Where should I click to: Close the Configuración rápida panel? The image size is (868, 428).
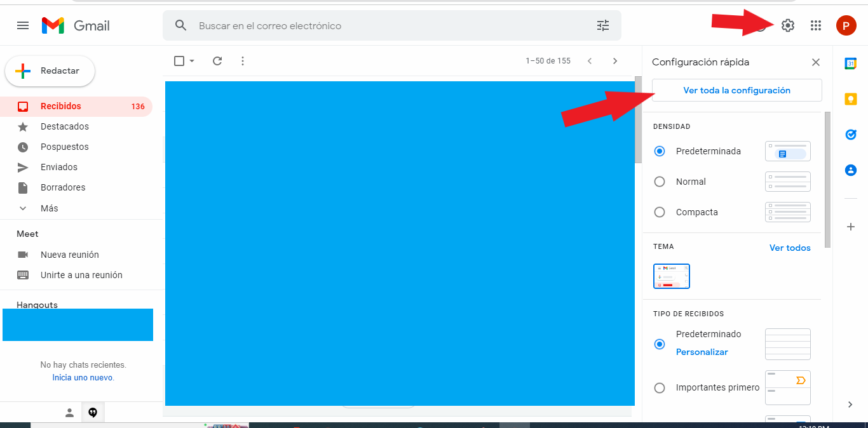(x=816, y=62)
